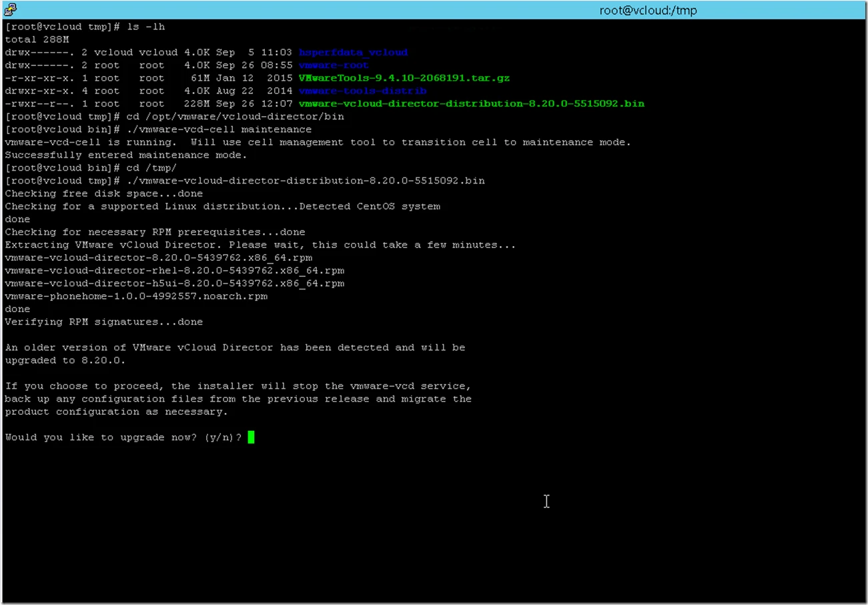The height and width of the screenshot is (605, 868).
Task: Click 'Verifying RPM signatures...done' line
Action: click(104, 322)
